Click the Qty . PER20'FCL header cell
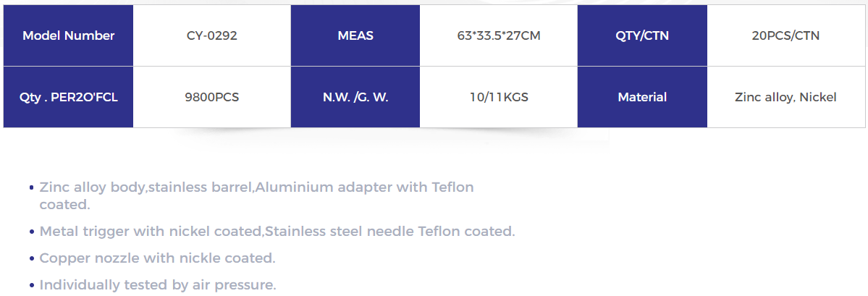The width and height of the screenshot is (868, 296). [68, 97]
